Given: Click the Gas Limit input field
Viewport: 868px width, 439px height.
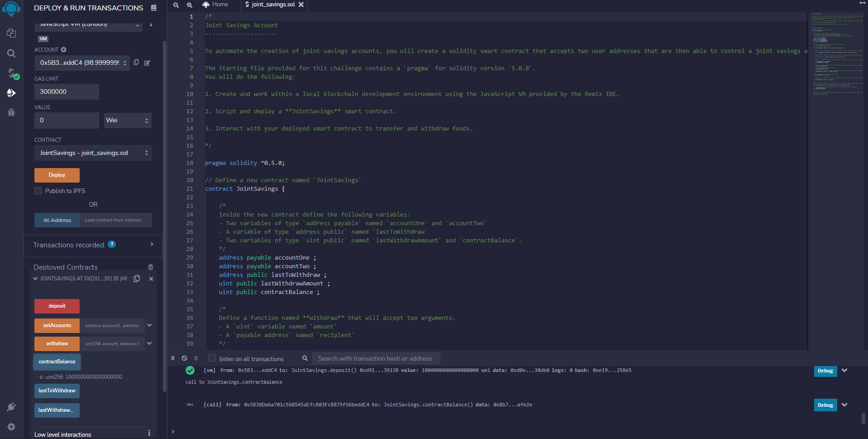Looking at the screenshot, I should click(67, 92).
